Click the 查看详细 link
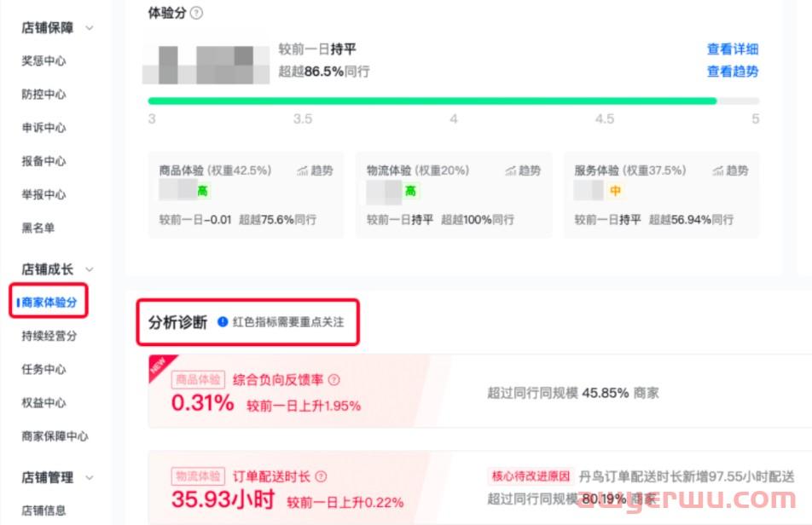This screenshot has width=812, height=525. coord(732,49)
